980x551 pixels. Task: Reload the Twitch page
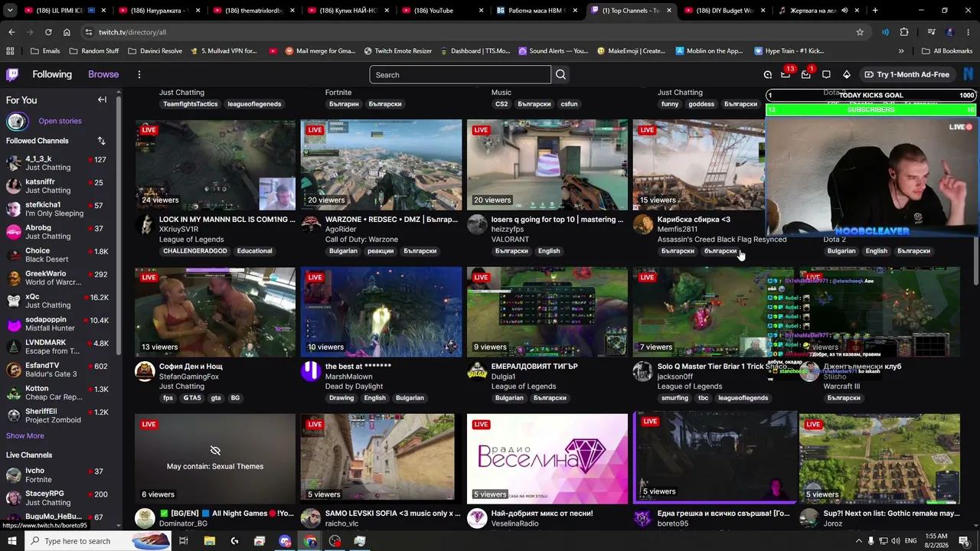point(48,32)
